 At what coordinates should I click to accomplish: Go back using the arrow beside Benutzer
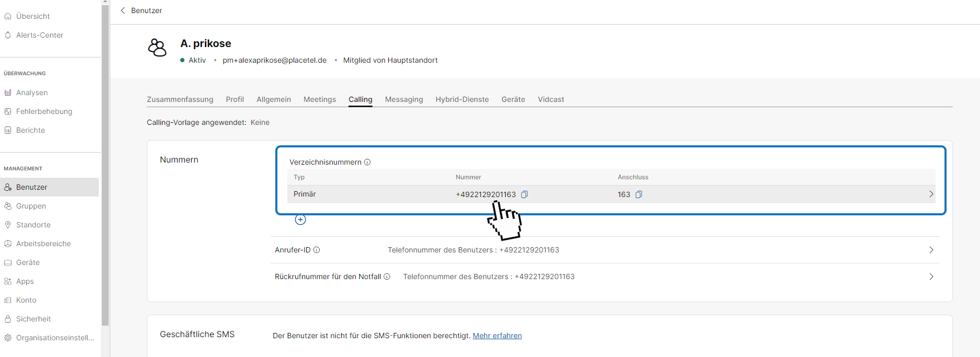tap(123, 10)
